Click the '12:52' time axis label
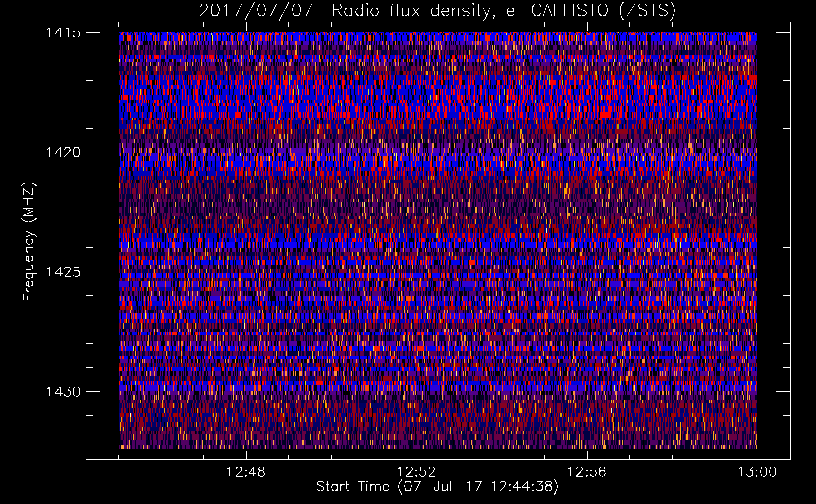 click(417, 472)
